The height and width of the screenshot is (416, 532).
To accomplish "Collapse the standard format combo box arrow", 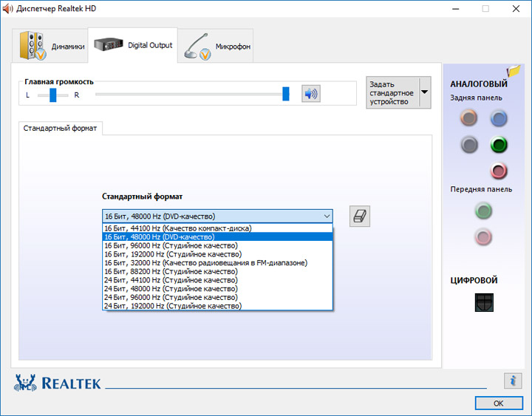I will 327,216.
